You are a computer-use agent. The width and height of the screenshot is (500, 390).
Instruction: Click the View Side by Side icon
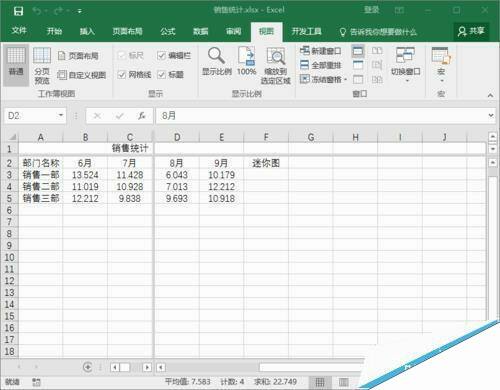[377, 51]
